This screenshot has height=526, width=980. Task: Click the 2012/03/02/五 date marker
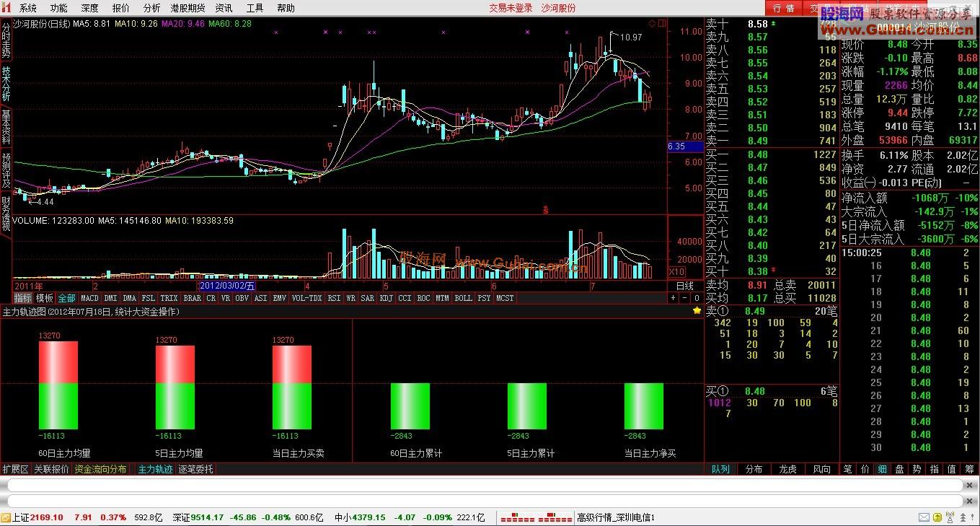point(226,286)
